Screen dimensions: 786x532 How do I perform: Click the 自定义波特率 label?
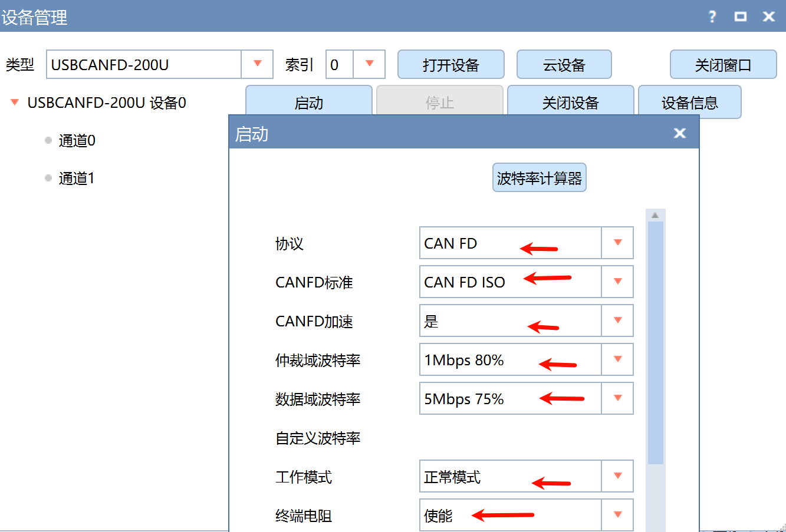[318, 438]
